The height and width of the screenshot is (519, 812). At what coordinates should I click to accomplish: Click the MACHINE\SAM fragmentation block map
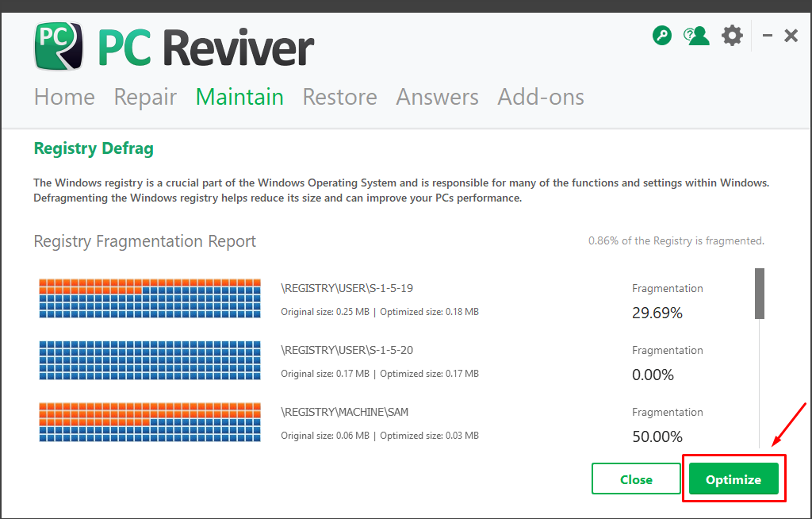pyautogui.click(x=150, y=422)
